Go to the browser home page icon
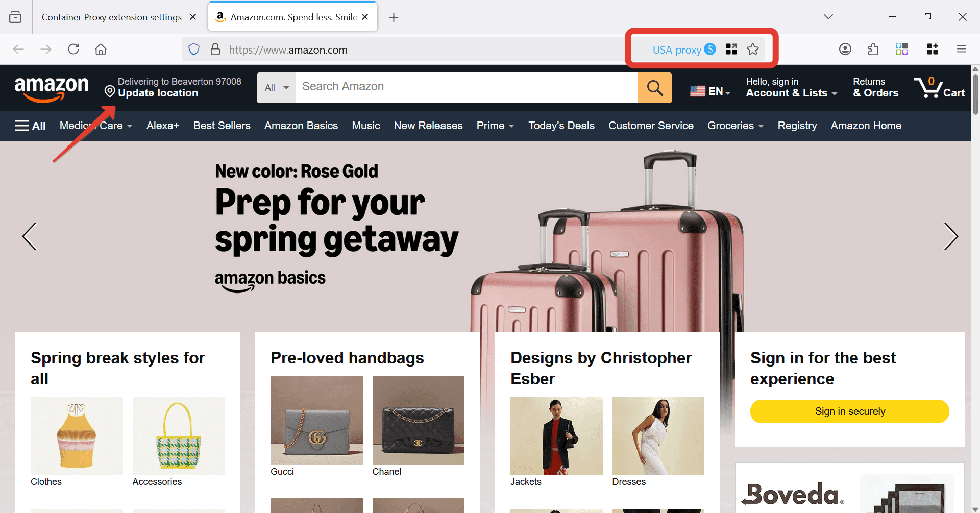This screenshot has height=513, width=980. [x=101, y=50]
